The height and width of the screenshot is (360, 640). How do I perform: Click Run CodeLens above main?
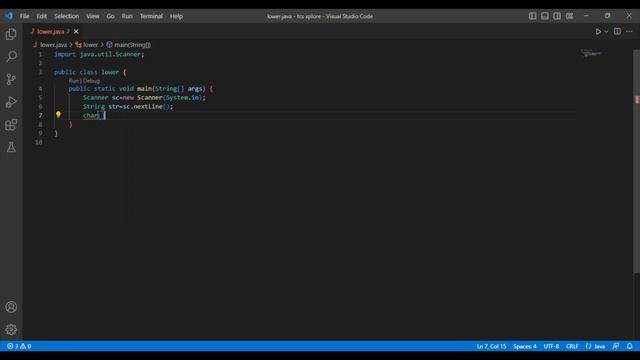point(73,81)
